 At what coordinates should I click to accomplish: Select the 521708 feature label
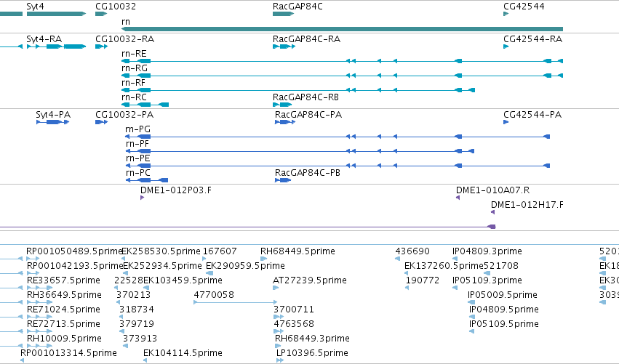point(501,266)
